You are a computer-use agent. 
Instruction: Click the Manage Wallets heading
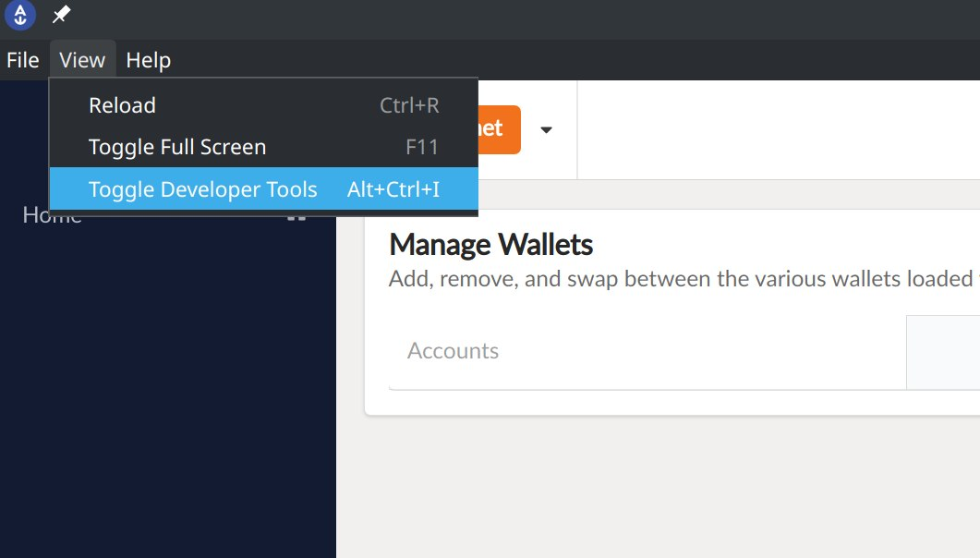click(x=490, y=244)
